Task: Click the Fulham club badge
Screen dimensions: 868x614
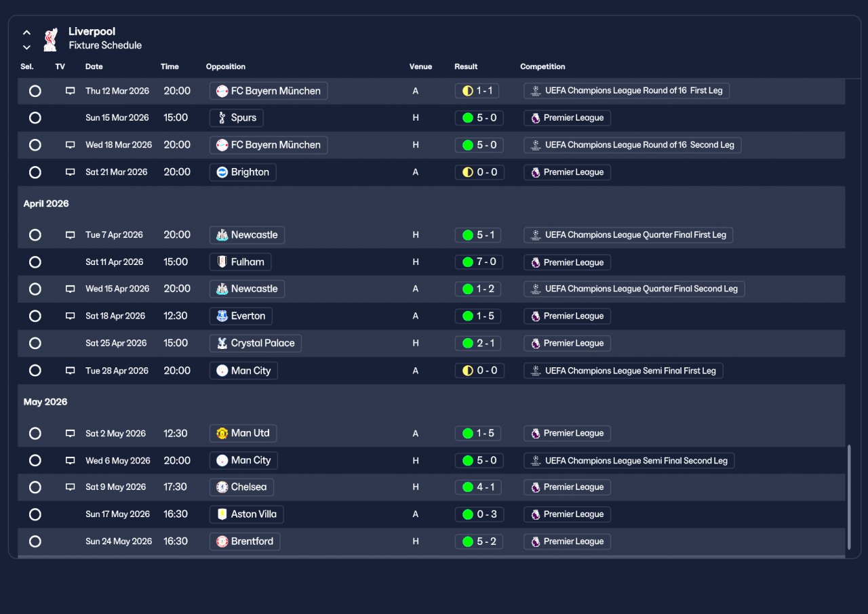Action: click(x=222, y=262)
